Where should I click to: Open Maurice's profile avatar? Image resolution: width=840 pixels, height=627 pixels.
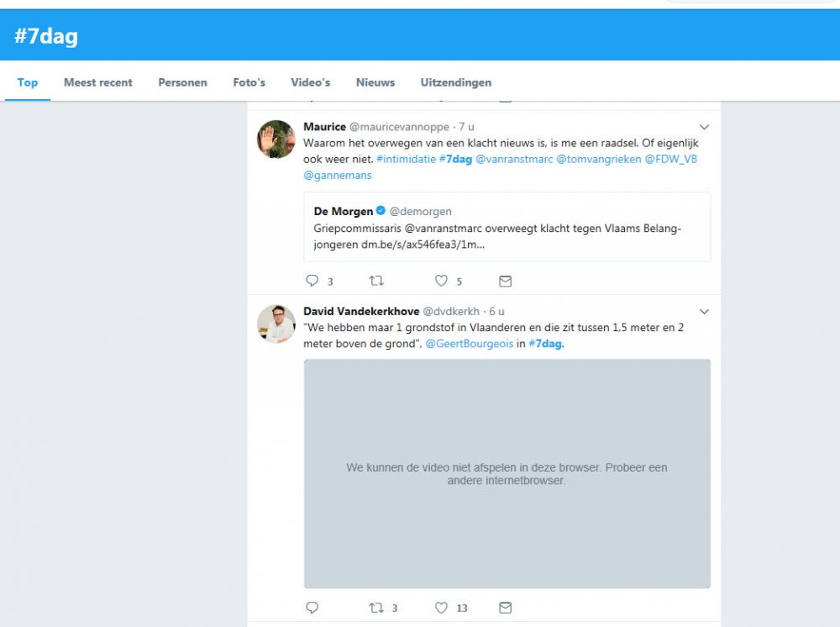coord(276,140)
